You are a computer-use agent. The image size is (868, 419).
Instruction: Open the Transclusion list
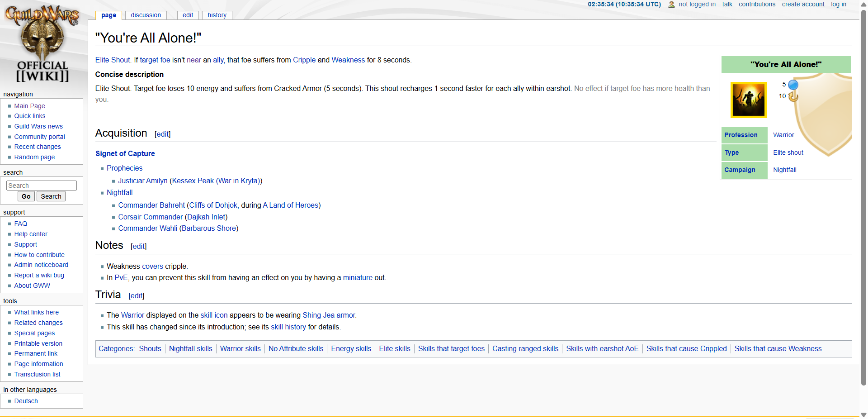37,374
